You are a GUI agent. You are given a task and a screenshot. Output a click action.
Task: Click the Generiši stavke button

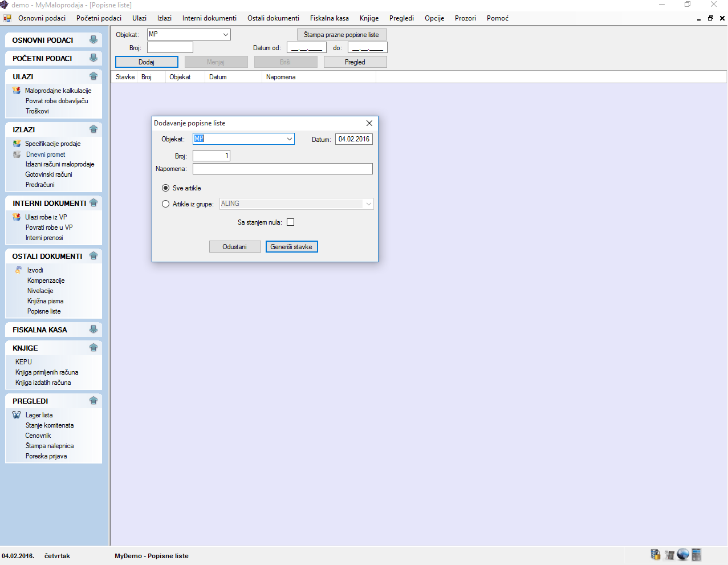pyautogui.click(x=291, y=247)
